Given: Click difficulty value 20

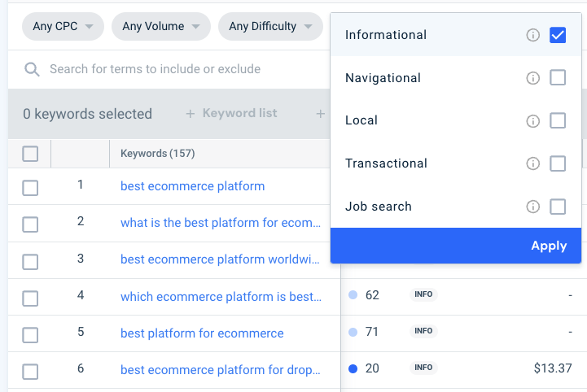Looking at the screenshot, I should 372,368.
